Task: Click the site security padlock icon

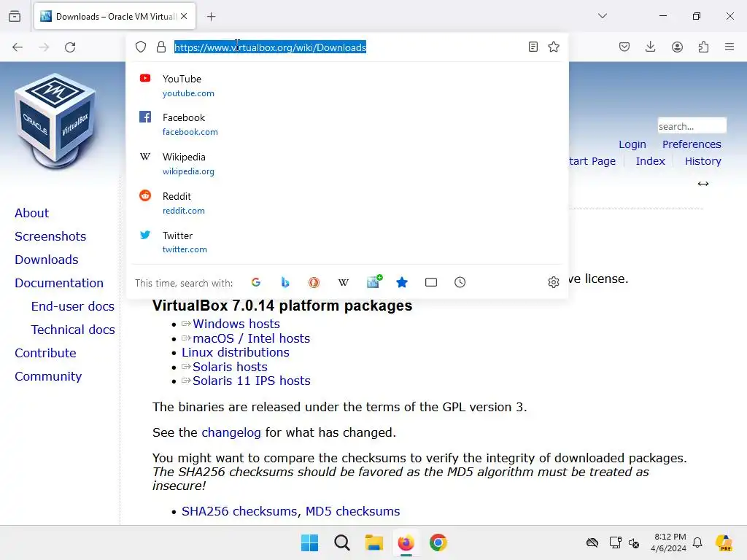Action: pyautogui.click(x=161, y=47)
